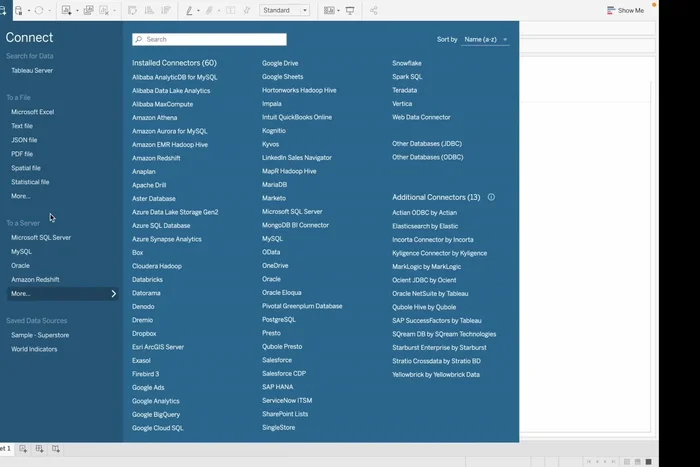Click the Sheet 1 tab at bottom
Viewport: 700px width, 467px height.
pyautogui.click(x=6, y=449)
